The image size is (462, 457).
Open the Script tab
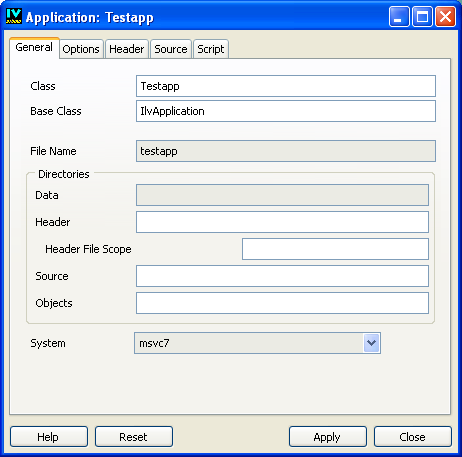pos(211,49)
